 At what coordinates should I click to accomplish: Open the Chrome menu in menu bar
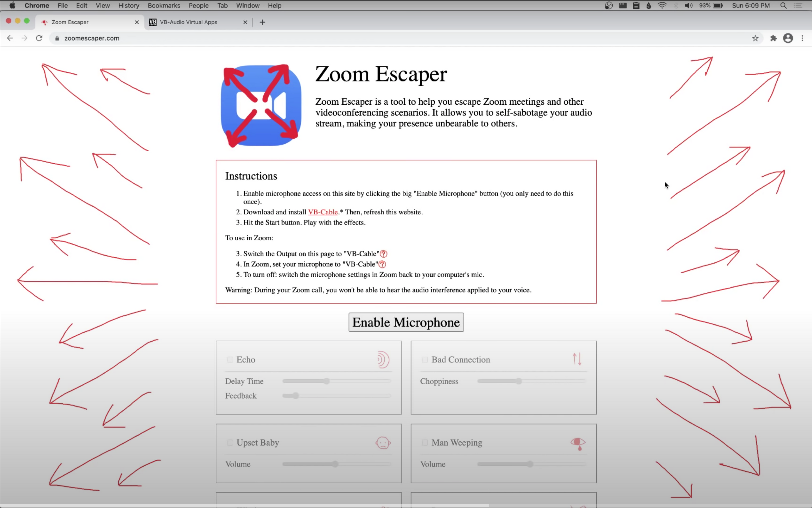(37, 5)
